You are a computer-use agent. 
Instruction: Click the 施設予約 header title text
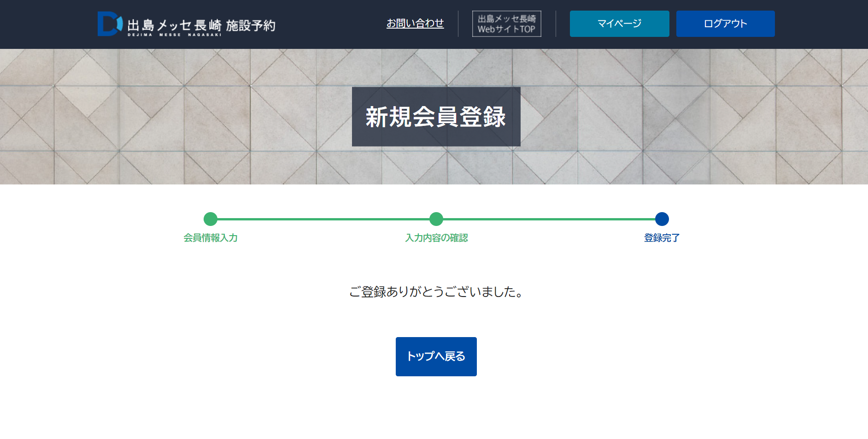coord(251,25)
